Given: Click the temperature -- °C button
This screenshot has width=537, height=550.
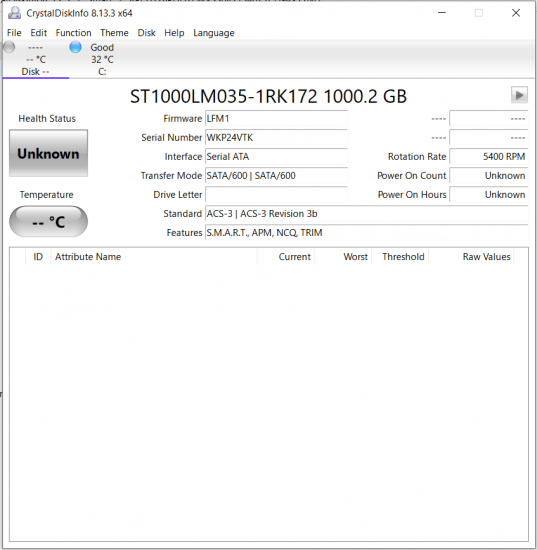Looking at the screenshot, I should [x=48, y=221].
